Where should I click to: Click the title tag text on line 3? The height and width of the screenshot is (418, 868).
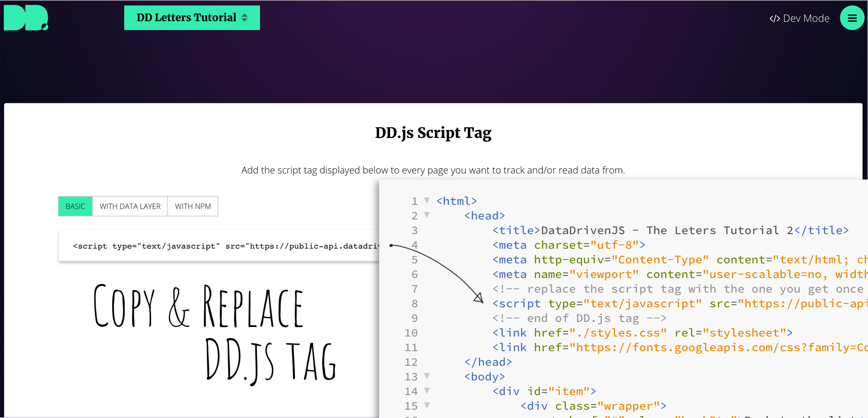tap(671, 230)
